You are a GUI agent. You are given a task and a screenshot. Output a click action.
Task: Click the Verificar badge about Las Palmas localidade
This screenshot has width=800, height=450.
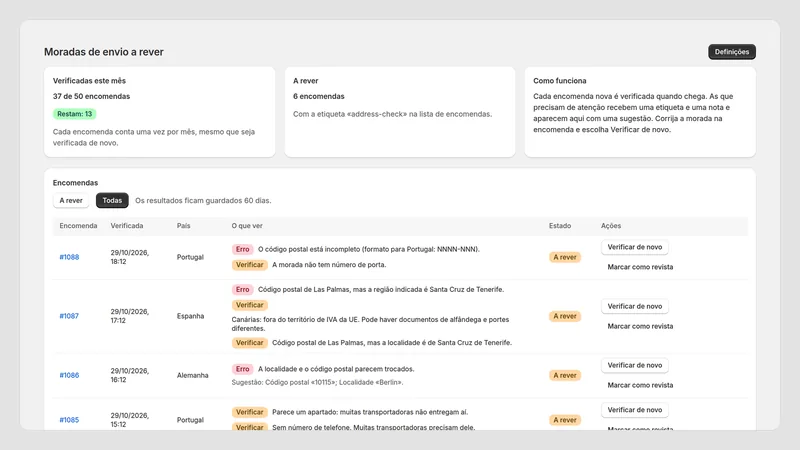pos(249,343)
